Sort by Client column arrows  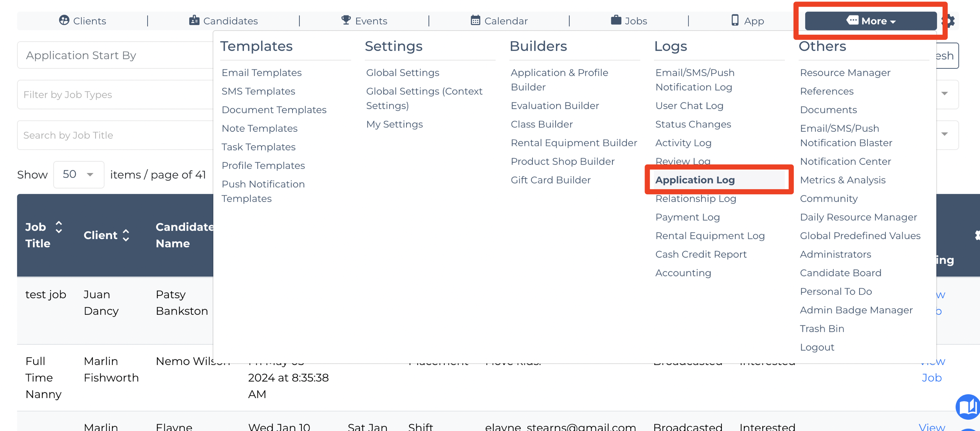[126, 235]
